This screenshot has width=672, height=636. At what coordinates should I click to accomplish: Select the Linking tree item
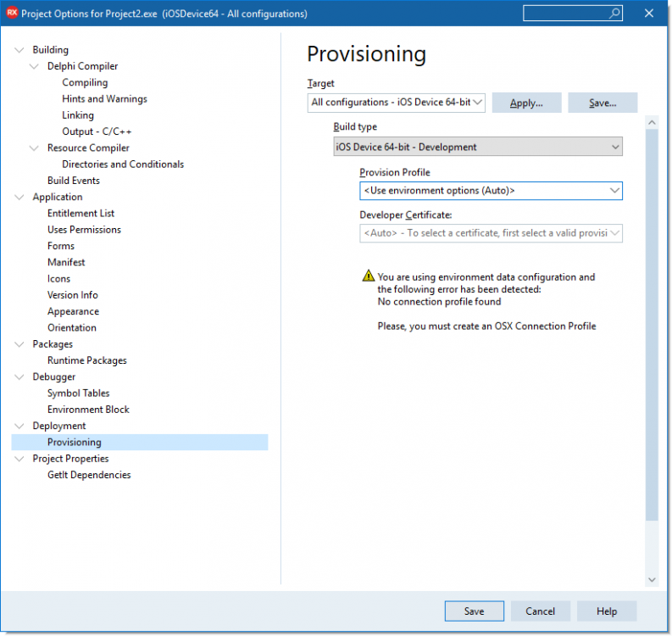coord(78,115)
